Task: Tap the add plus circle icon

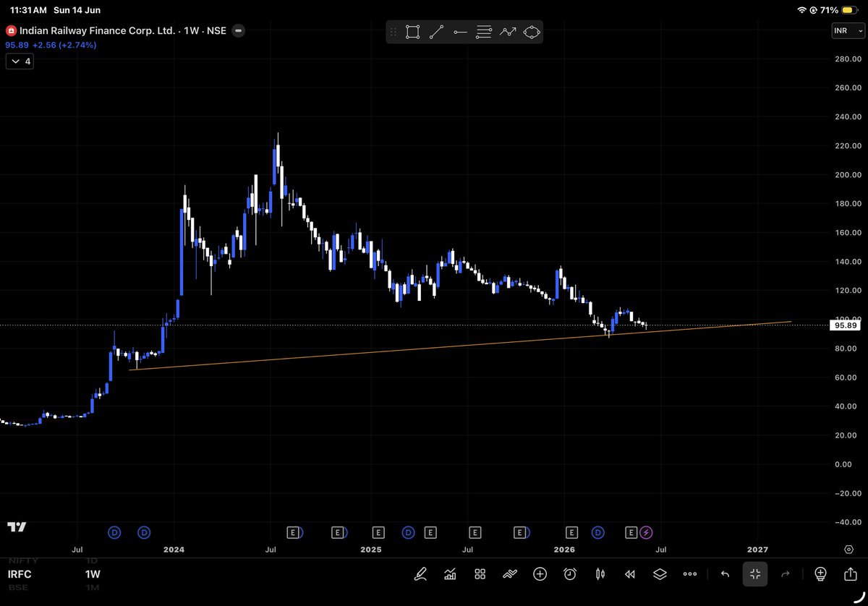Action: tap(540, 574)
